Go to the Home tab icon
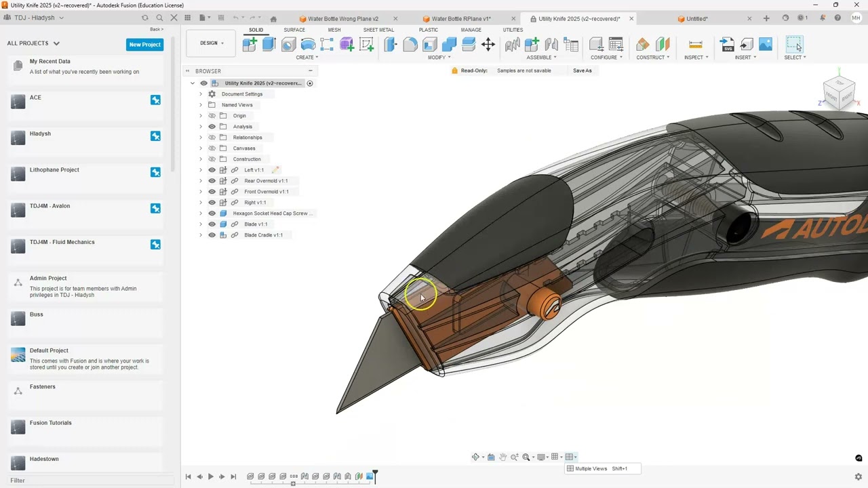Screen dimensions: 868x488 (x=273, y=19)
